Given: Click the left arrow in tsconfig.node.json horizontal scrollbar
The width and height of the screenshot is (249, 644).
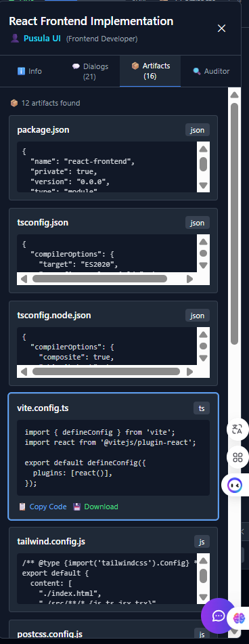Looking at the screenshot, I should pyautogui.click(x=24, y=372).
